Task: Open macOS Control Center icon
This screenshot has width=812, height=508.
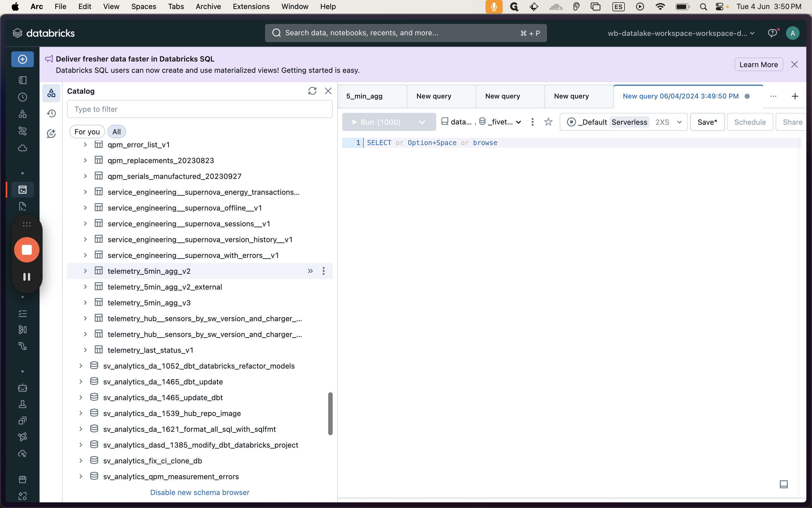Action: 720,7
